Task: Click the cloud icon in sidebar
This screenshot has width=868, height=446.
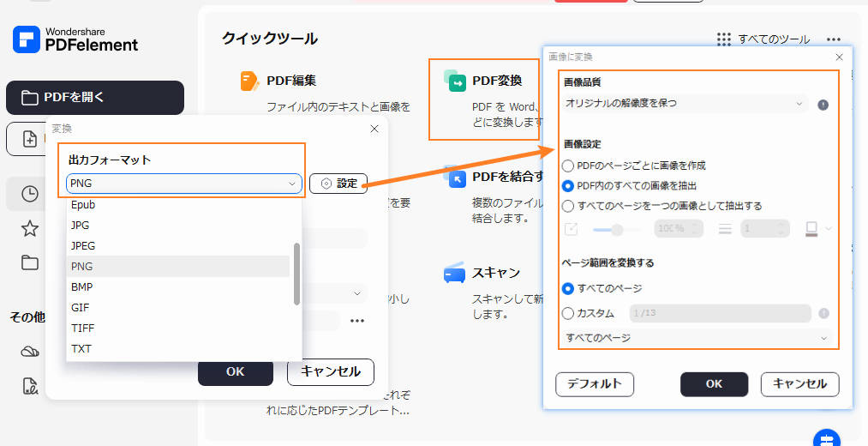Action: pos(30,351)
